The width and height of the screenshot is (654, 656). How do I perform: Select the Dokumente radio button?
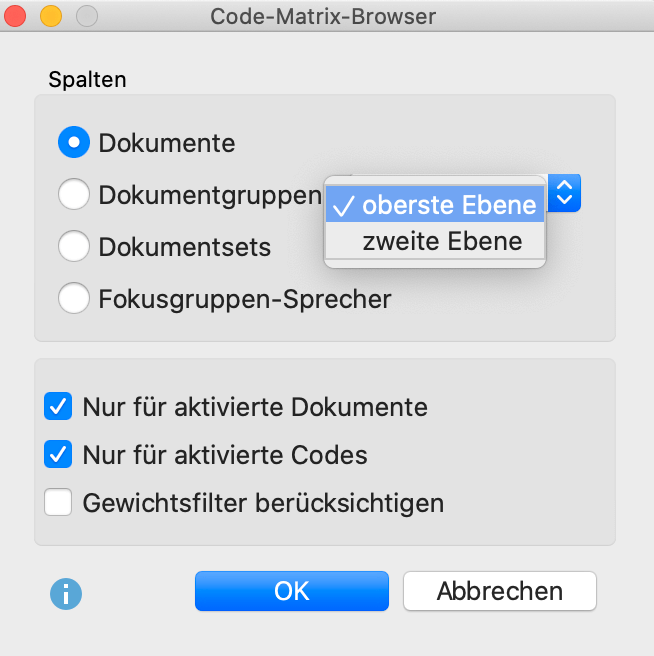point(74,143)
